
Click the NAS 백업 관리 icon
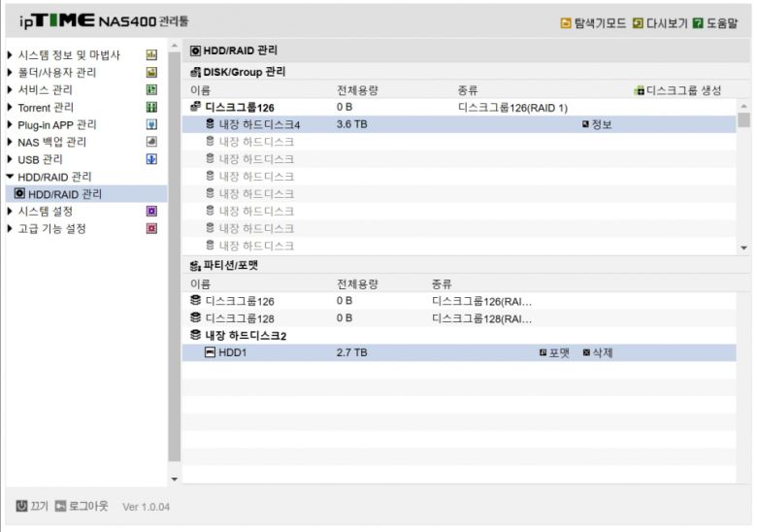pyautogui.click(x=151, y=142)
